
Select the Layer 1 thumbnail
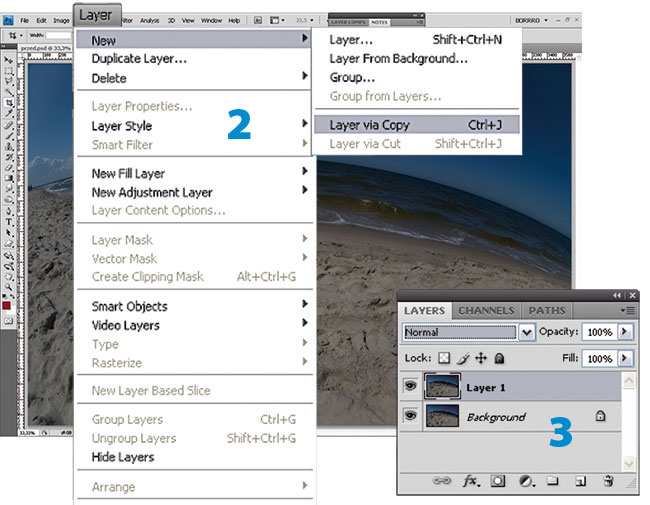point(441,386)
